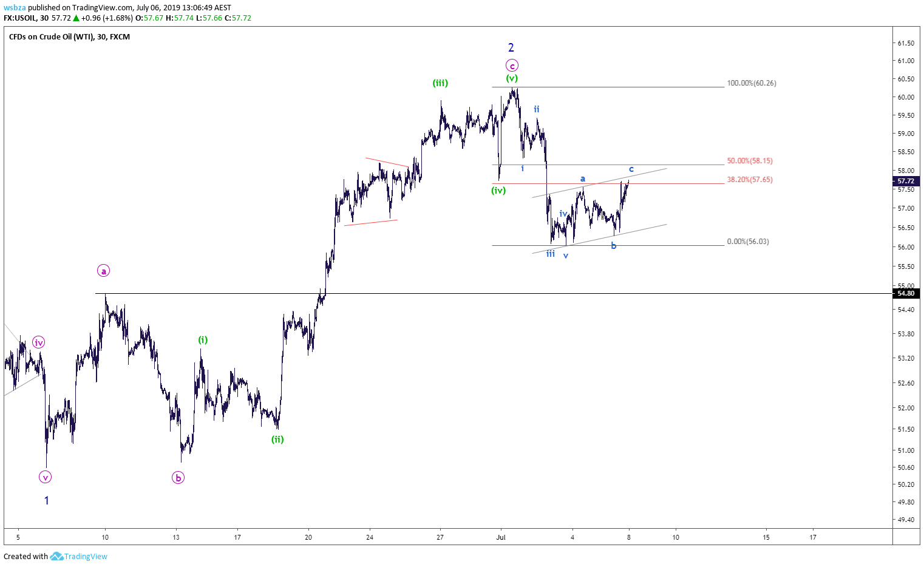924x567 pixels.
Task: Select the '0.00%(56.03)' Fibonacci label
Action: pos(748,242)
